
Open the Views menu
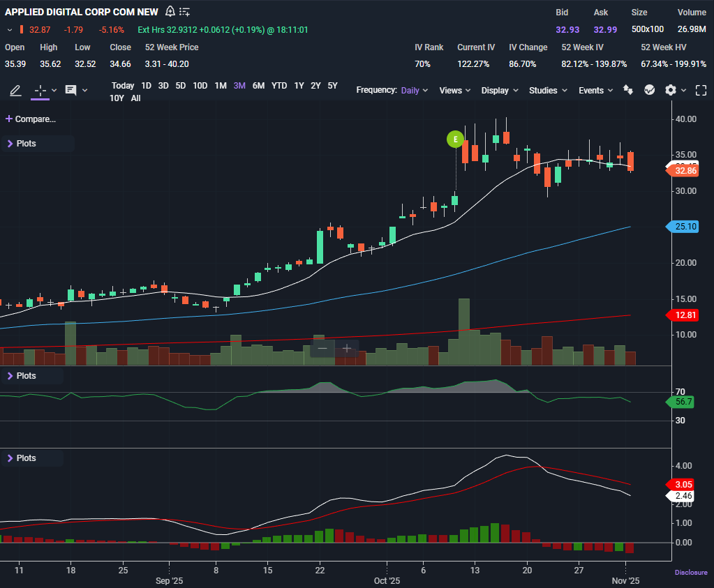(454, 90)
